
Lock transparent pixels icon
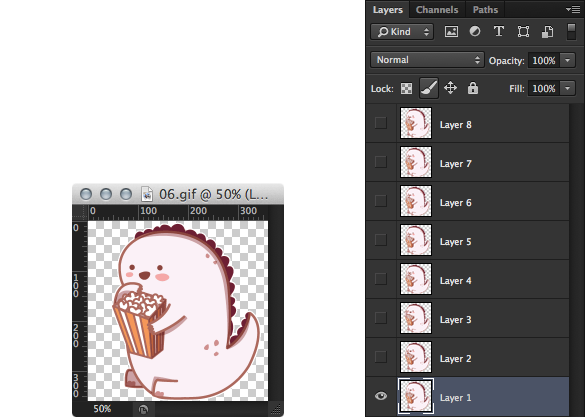406,89
